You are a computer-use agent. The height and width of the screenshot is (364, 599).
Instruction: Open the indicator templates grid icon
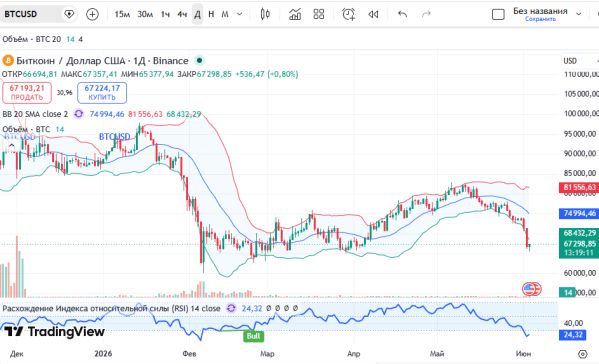click(x=319, y=14)
